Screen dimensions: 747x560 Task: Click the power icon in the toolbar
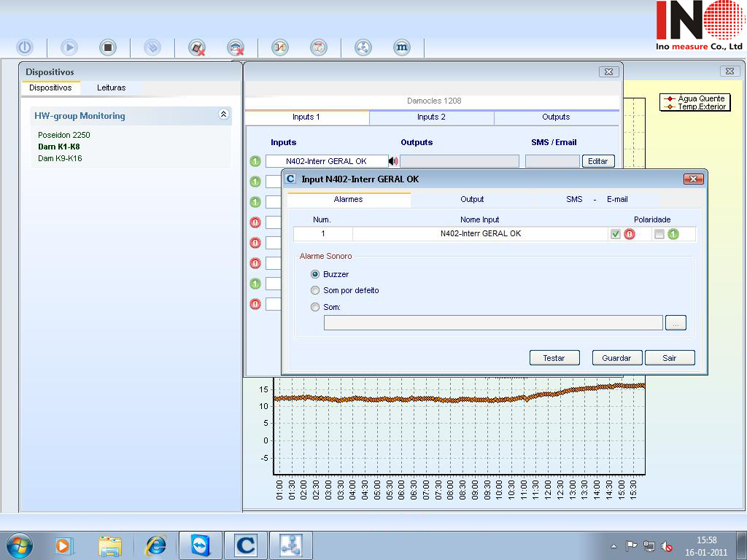pos(25,47)
